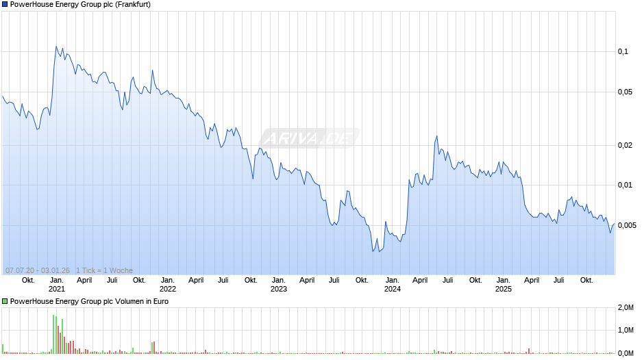Image resolution: width=644 pixels, height=360 pixels.
Task: Click the volume axis value '1,0M'
Action: click(x=626, y=330)
